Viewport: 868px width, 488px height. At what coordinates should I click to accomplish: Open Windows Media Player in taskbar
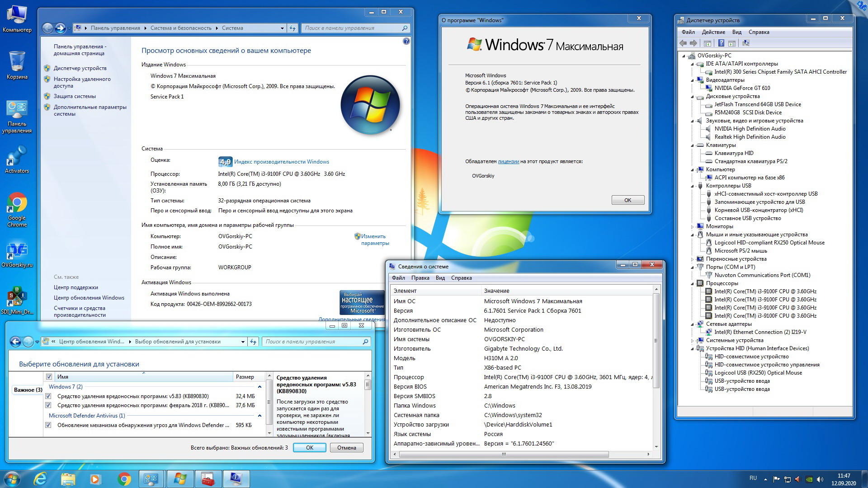(x=95, y=479)
